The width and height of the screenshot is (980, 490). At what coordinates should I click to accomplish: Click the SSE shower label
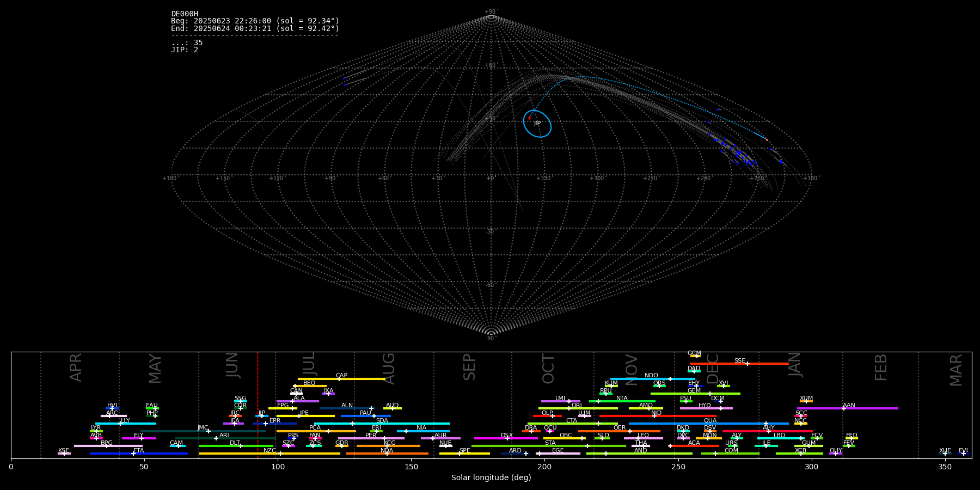[x=739, y=361]
